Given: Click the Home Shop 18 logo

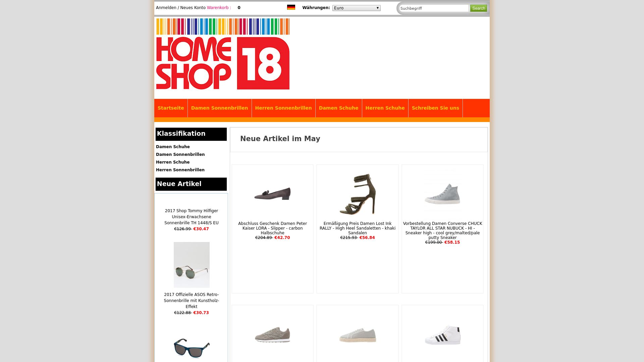Looking at the screenshot, I should click(223, 54).
